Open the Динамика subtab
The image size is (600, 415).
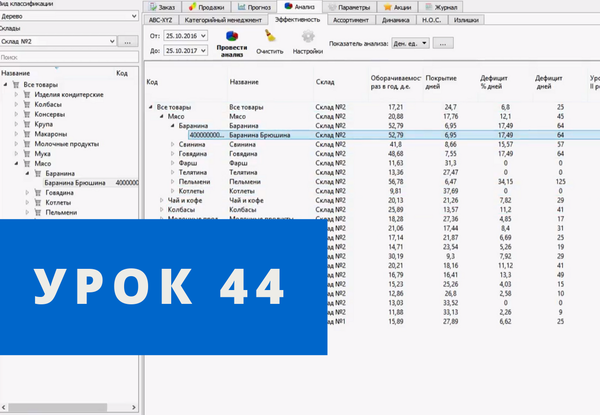pyautogui.click(x=395, y=20)
